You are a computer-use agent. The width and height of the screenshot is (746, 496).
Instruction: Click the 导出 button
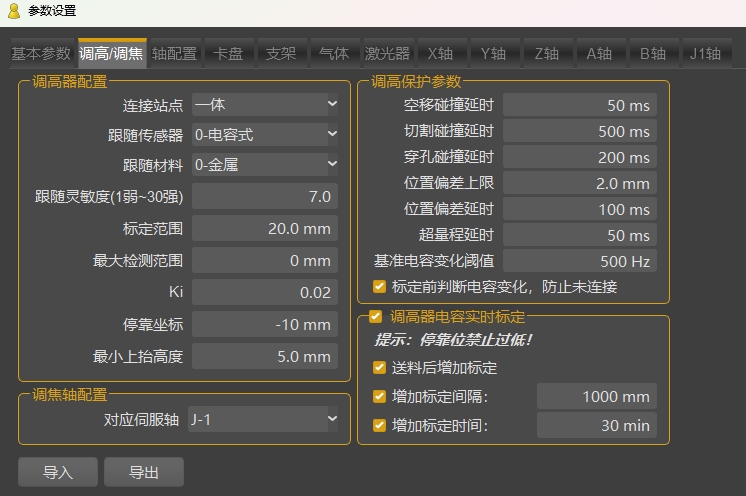tap(144, 472)
